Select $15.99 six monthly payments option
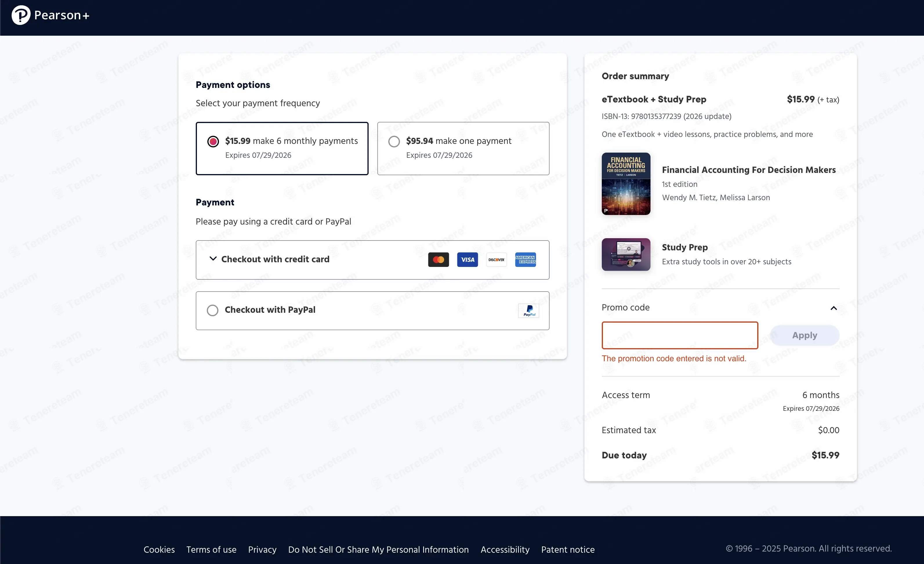 (x=213, y=142)
